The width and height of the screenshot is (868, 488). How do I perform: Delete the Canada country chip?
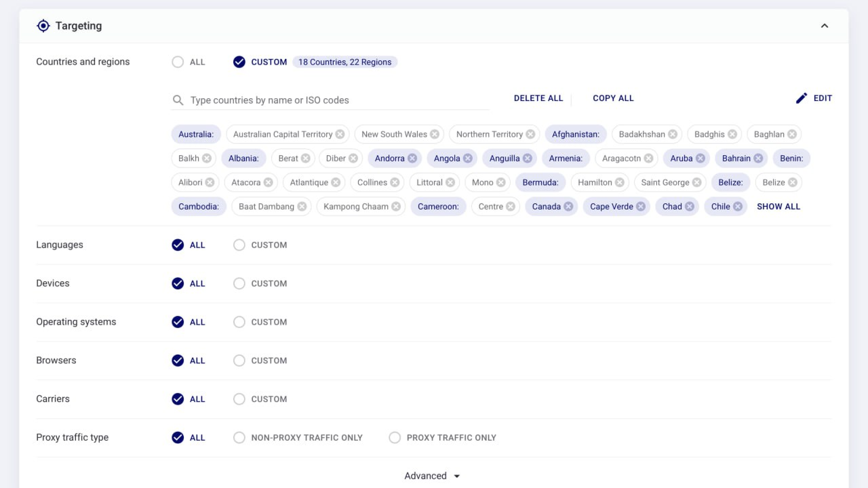[x=569, y=206]
